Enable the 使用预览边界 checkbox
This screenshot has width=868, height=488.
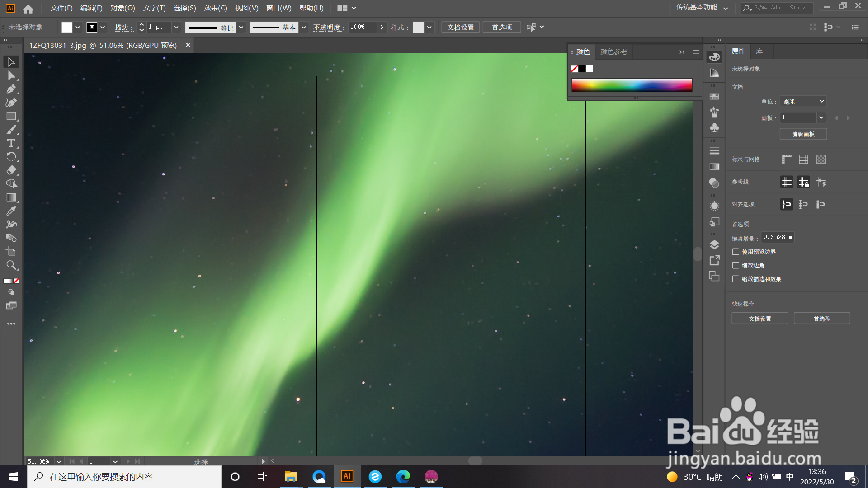pyautogui.click(x=736, y=252)
